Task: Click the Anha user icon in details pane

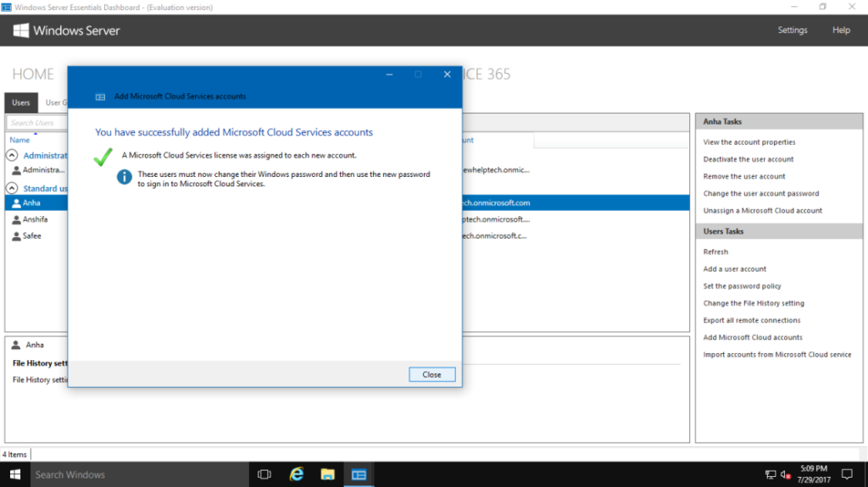Action: [x=16, y=346]
